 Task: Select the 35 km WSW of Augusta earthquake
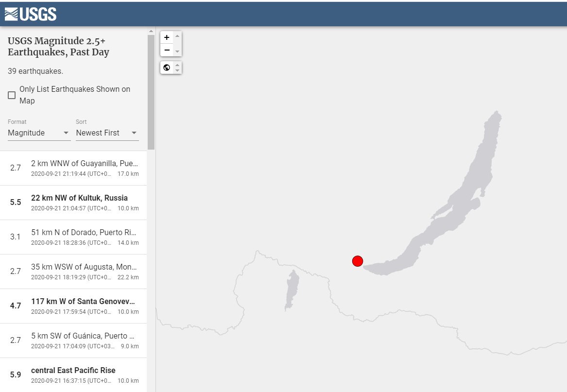point(73,272)
